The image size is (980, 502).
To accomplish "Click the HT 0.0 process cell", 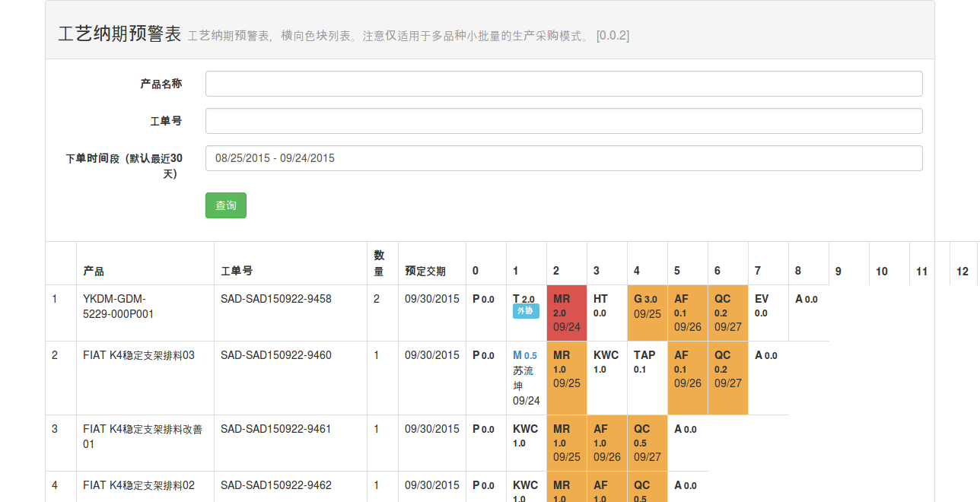I will (x=600, y=305).
